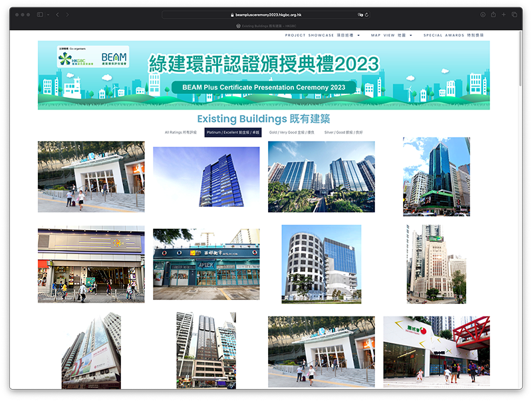Open the Special Awards page
Viewport: 532px width, 401px height.
pos(454,35)
